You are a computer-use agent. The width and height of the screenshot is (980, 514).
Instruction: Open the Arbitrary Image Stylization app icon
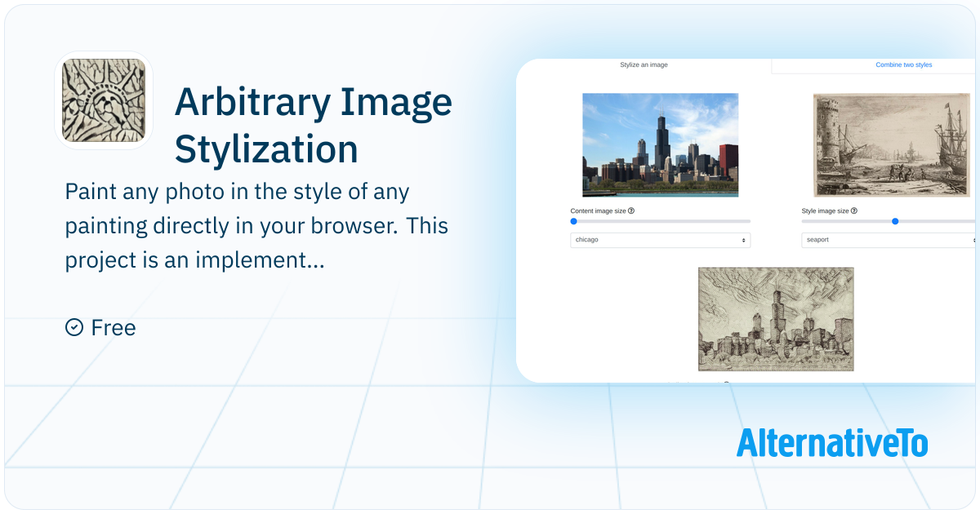tap(104, 100)
